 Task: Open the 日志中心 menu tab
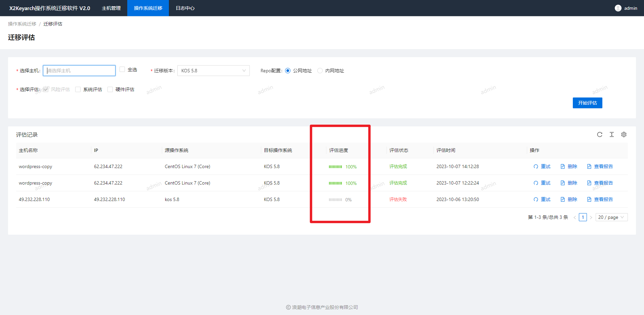(x=185, y=8)
